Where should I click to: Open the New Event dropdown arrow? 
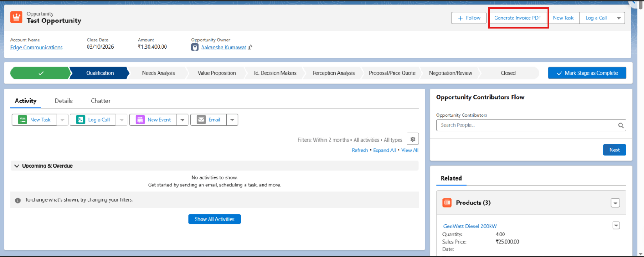pyautogui.click(x=182, y=120)
